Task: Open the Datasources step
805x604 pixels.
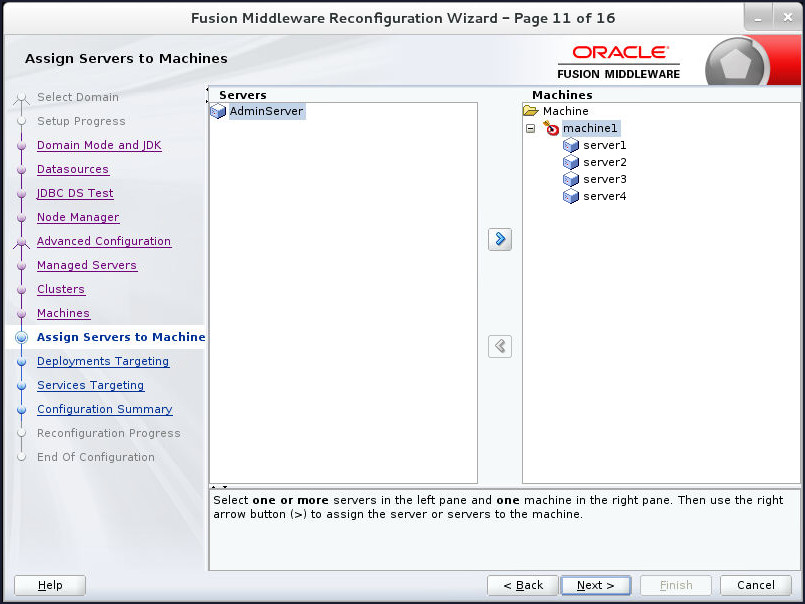Action: [72, 169]
